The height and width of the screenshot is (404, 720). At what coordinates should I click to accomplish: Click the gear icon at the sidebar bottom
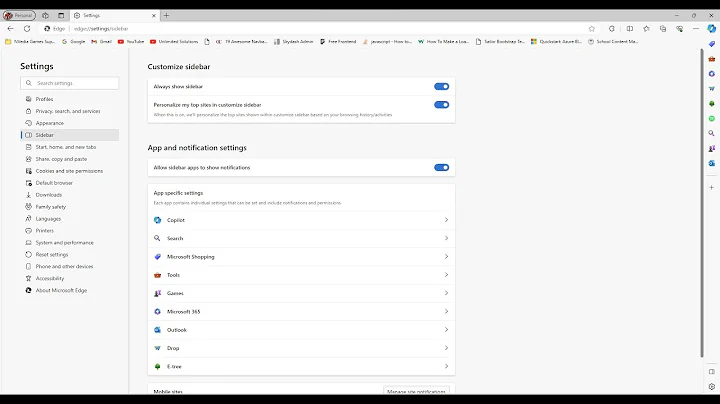[712, 387]
